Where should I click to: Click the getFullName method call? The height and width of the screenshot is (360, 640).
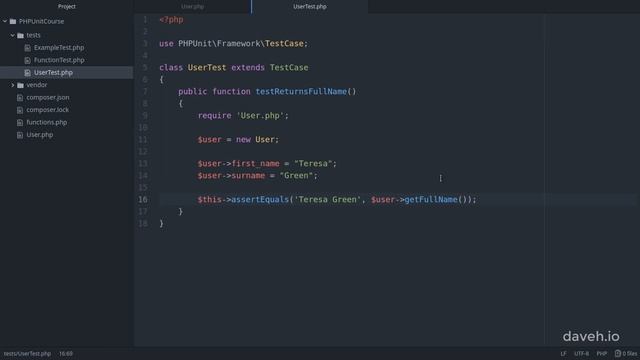tap(431, 200)
